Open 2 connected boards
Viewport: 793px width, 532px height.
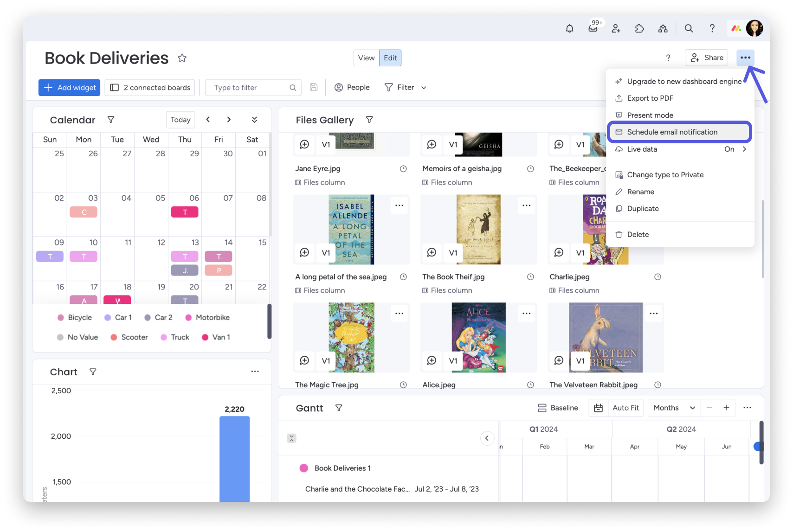(150, 88)
